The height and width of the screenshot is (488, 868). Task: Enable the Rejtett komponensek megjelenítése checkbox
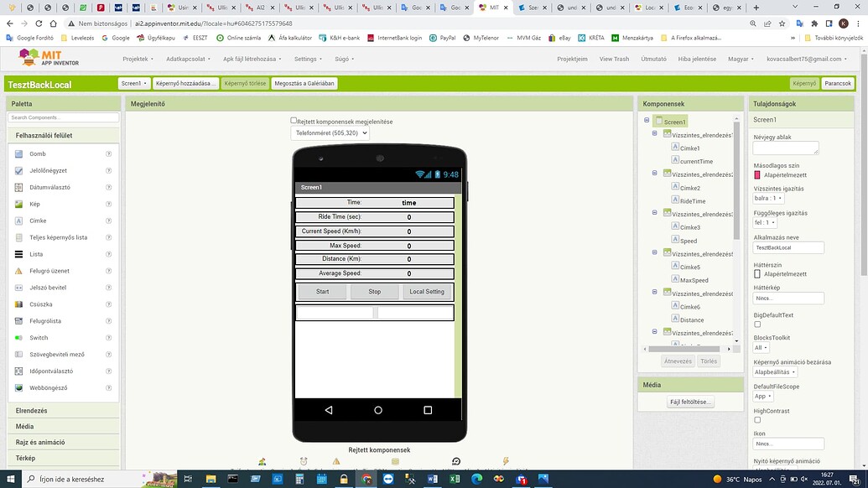pos(294,121)
